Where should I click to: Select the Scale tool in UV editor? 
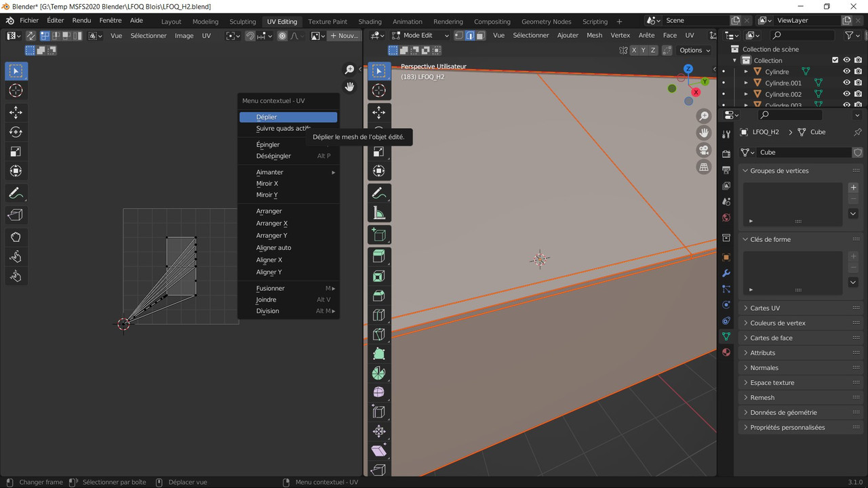(16, 152)
